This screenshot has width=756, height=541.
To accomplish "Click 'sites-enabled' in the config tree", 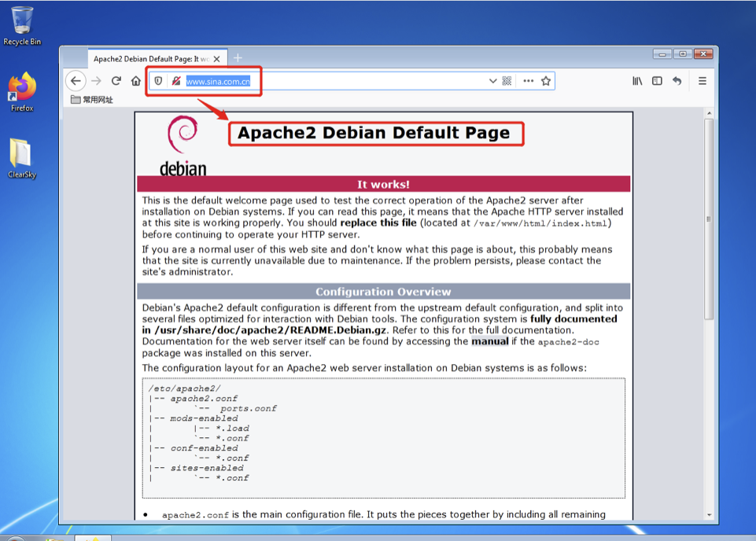I will (x=207, y=468).
